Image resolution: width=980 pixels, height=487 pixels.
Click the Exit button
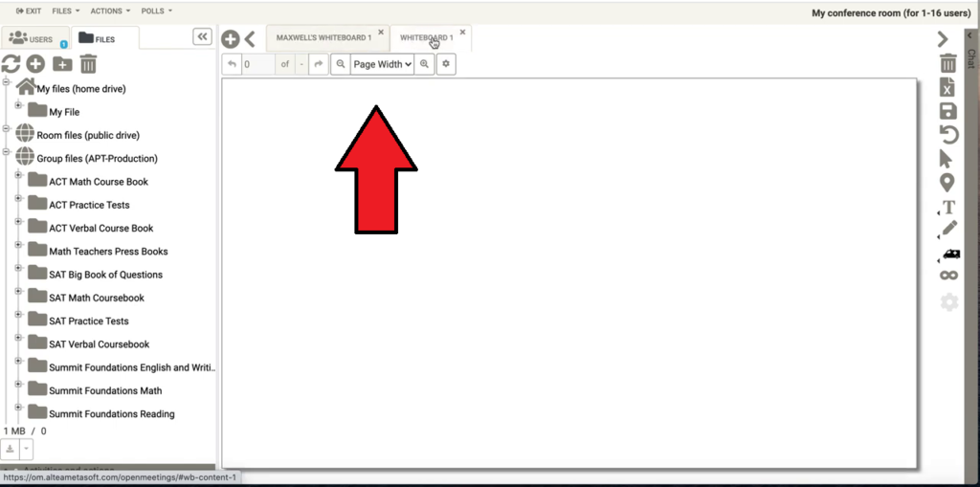28,11
